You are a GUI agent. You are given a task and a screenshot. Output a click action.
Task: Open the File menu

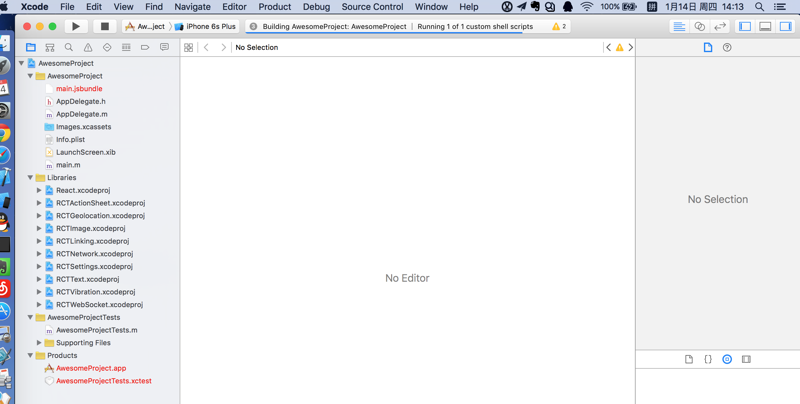67,7
